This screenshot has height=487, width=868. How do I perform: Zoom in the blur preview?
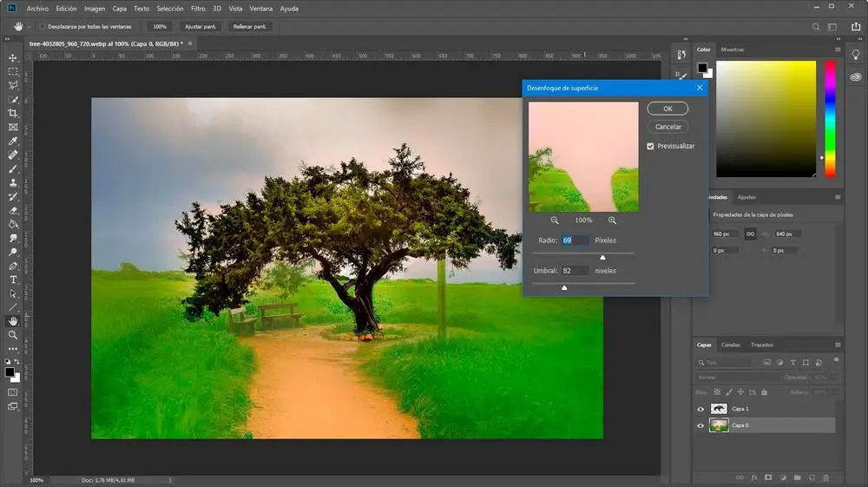point(612,220)
